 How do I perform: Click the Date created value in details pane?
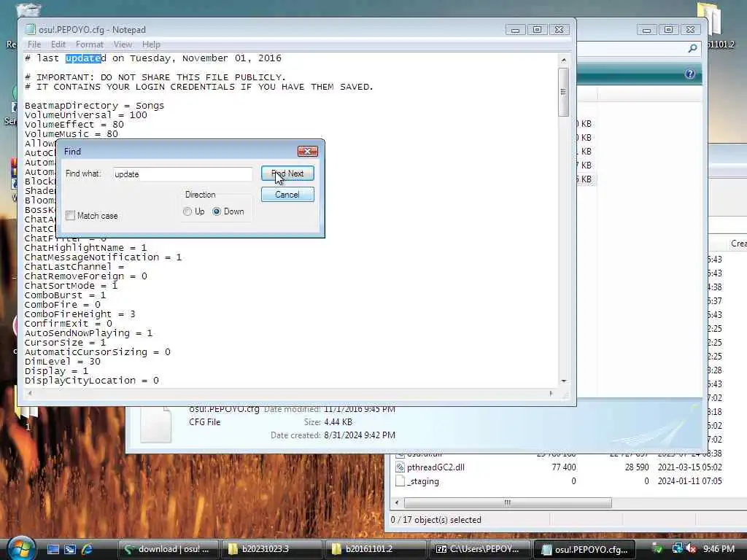coord(360,435)
